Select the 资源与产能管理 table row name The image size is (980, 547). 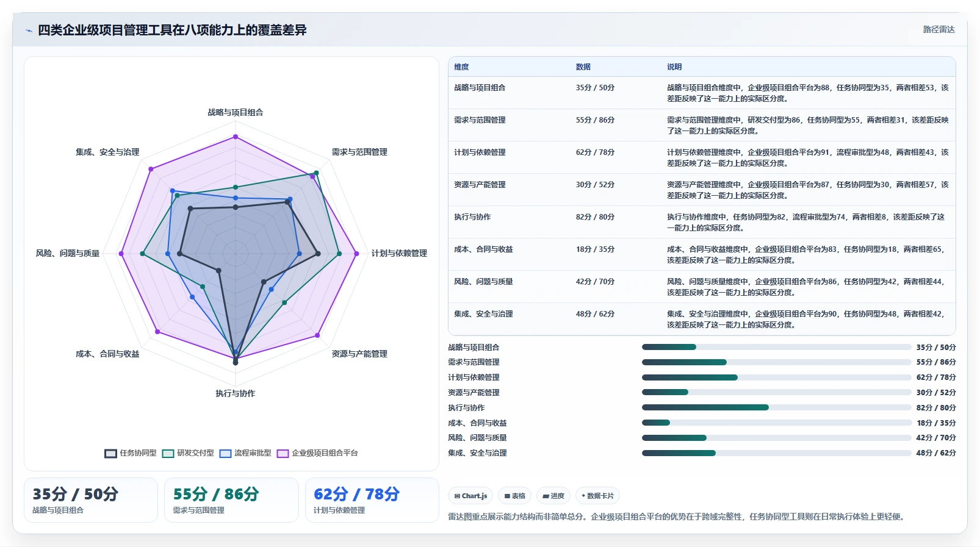tap(480, 185)
